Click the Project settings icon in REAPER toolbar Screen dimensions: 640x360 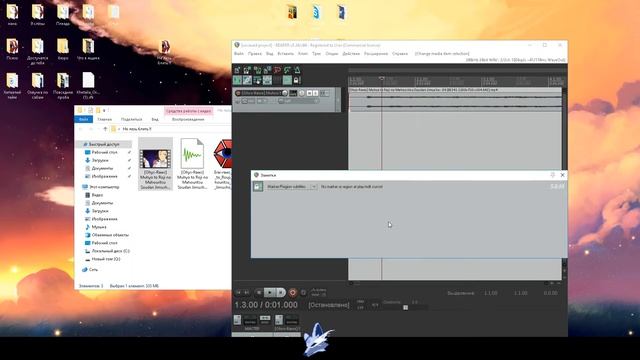tap(267, 70)
